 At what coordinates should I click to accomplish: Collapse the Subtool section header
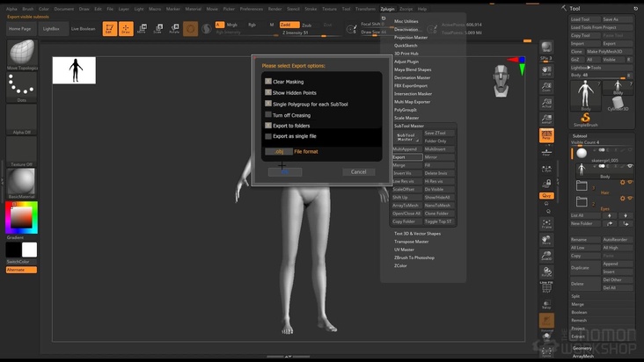click(x=580, y=135)
